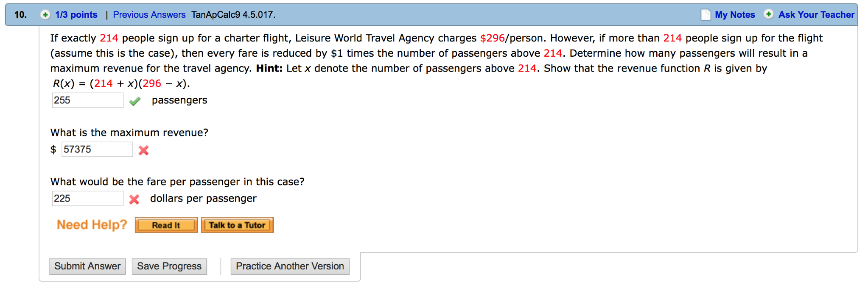Submit Answer for this question
Image resolution: width=868 pixels, height=288 pixels.
(x=87, y=266)
